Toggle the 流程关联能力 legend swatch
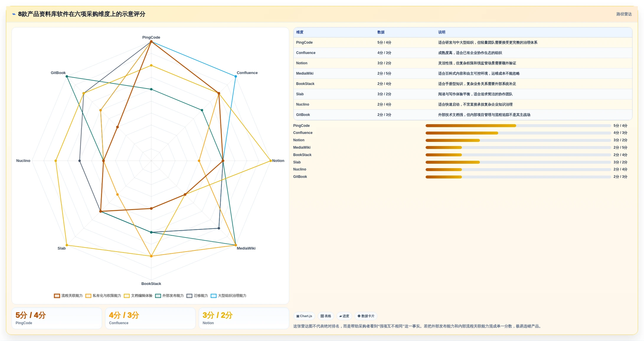The image size is (644, 341). 57,296
